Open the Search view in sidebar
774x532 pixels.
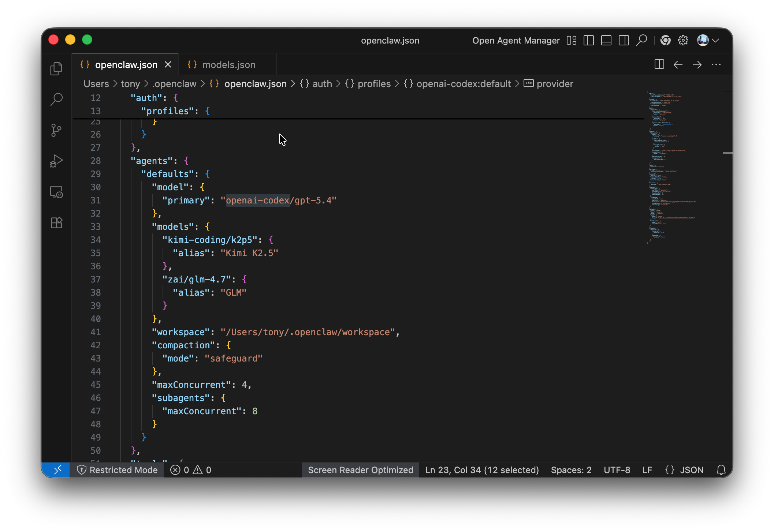(56, 99)
